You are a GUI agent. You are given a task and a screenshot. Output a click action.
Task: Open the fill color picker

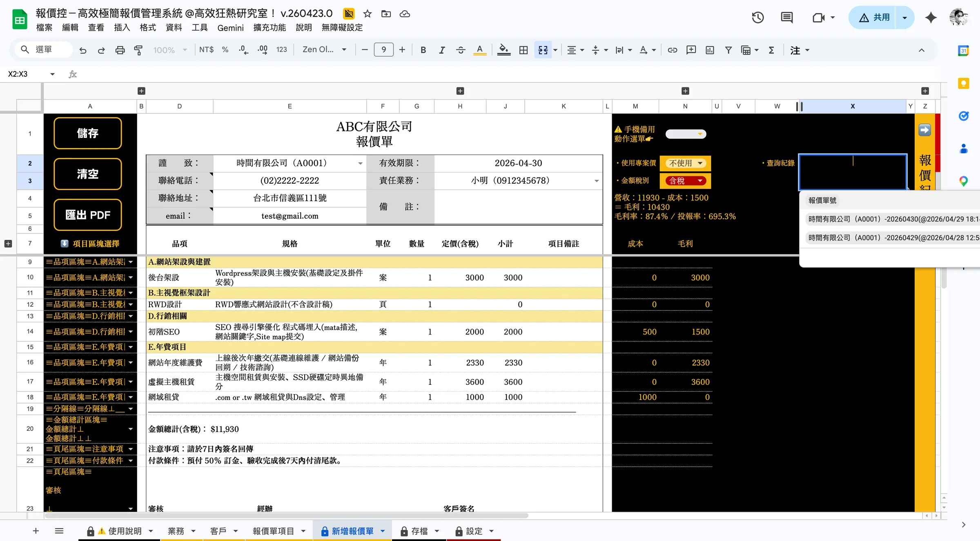[x=504, y=50]
